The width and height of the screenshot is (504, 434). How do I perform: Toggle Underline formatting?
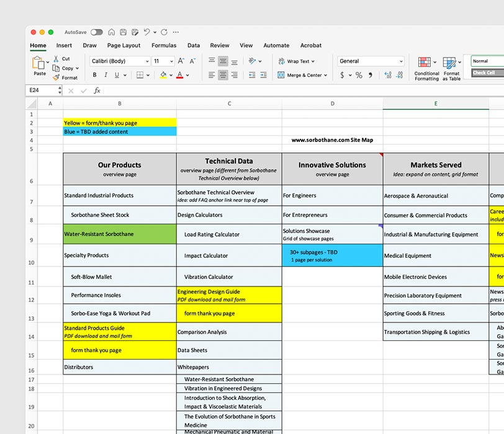tap(117, 75)
